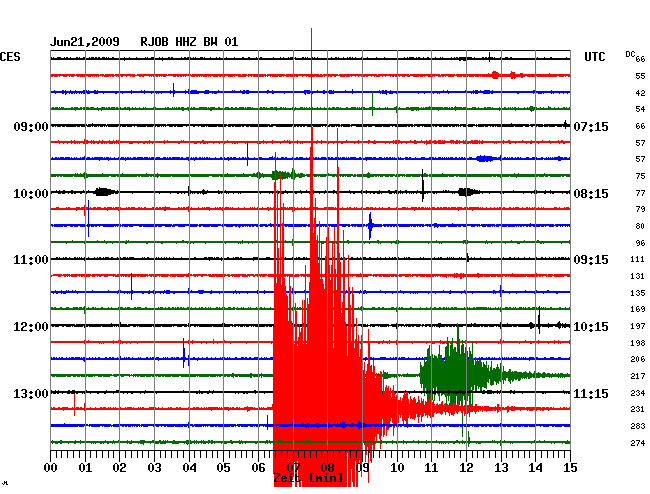The image size is (650, 494).
Task: Select the "11:00" local time label
Action: pos(31,260)
